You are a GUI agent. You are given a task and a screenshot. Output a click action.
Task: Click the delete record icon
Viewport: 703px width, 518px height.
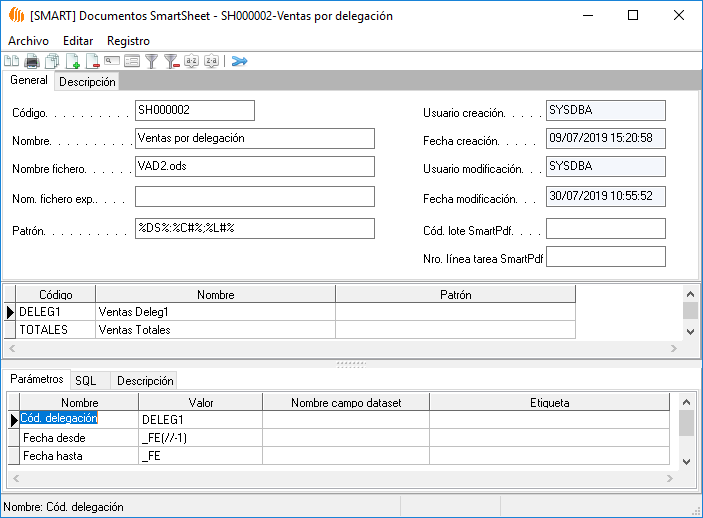tap(92, 61)
